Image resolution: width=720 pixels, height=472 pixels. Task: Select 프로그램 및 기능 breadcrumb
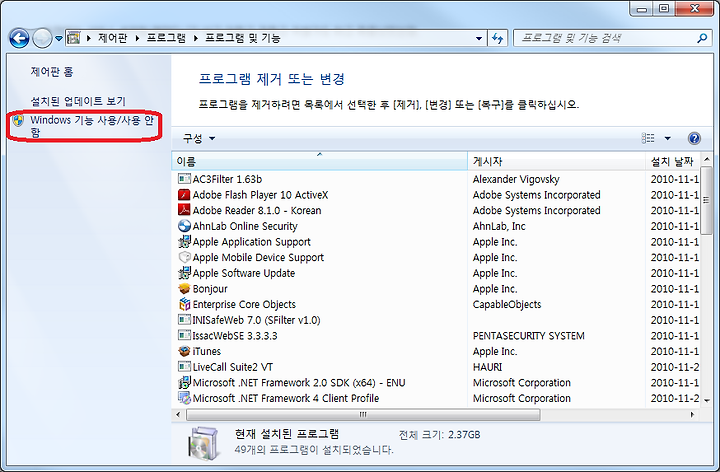(242, 38)
